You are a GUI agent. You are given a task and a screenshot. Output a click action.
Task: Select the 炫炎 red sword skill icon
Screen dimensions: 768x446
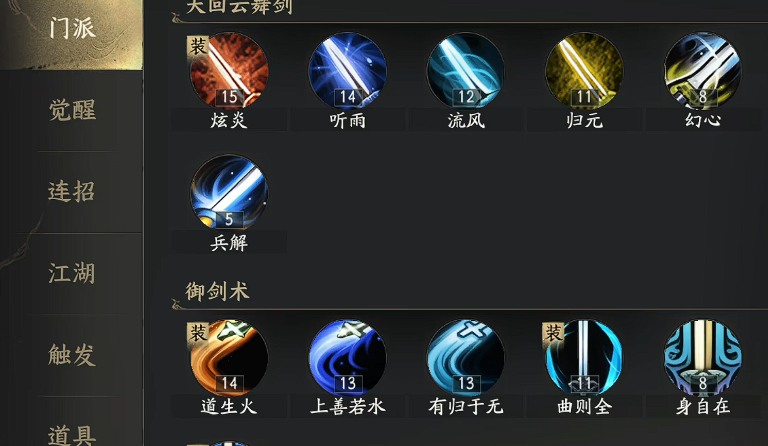[229, 70]
